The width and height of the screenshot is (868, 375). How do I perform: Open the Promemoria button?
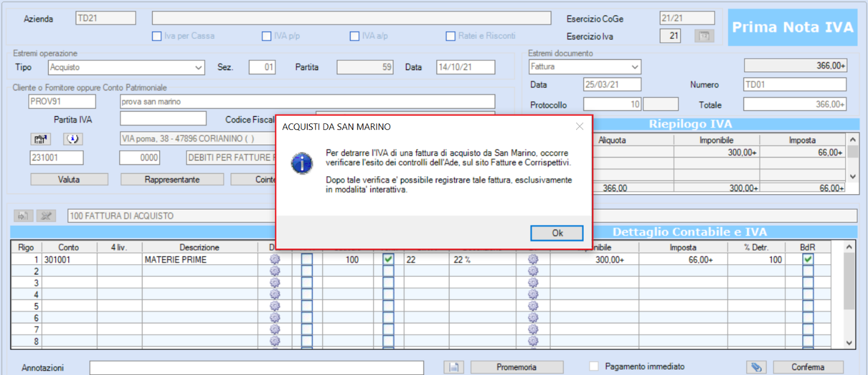517,367
